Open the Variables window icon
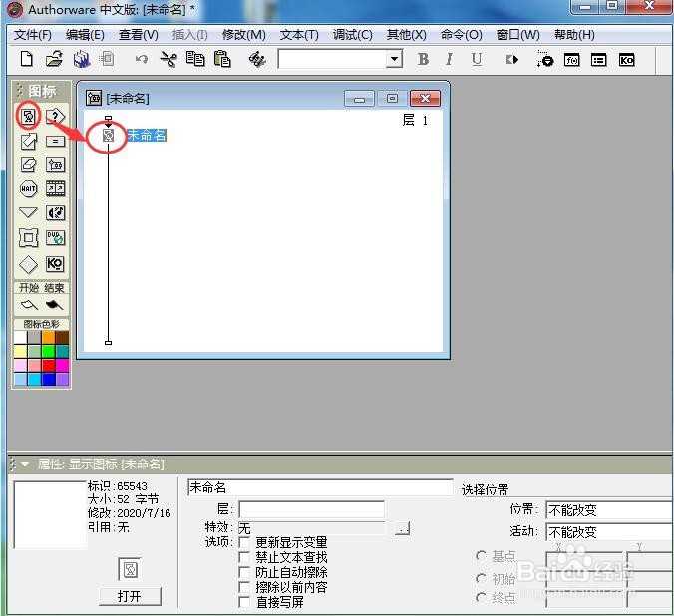Screen dimensions: 674x616 click(599, 60)
